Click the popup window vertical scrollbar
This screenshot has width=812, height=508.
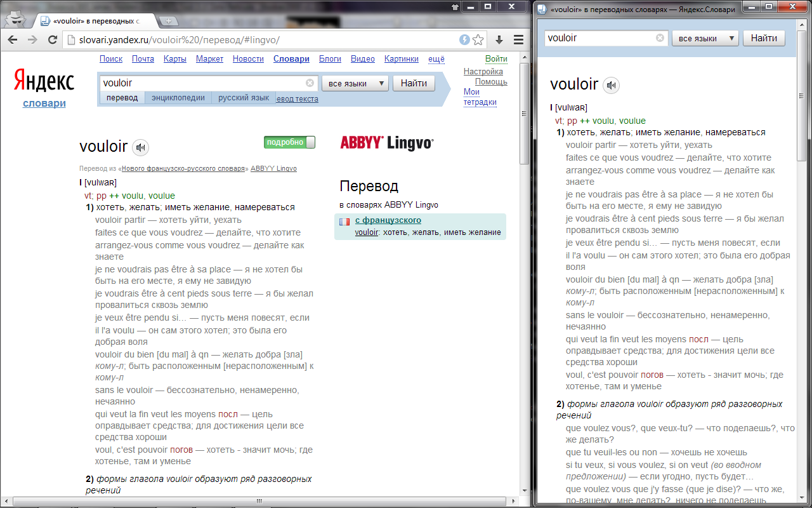(802, 95)
